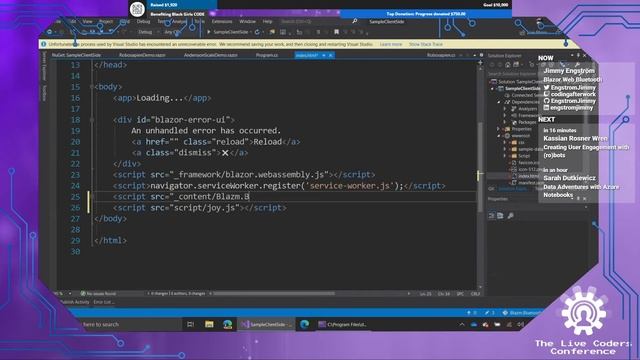The image size is (640, 360).
Task: Open File Explorer from taskbar
Action: coord(209,324)
